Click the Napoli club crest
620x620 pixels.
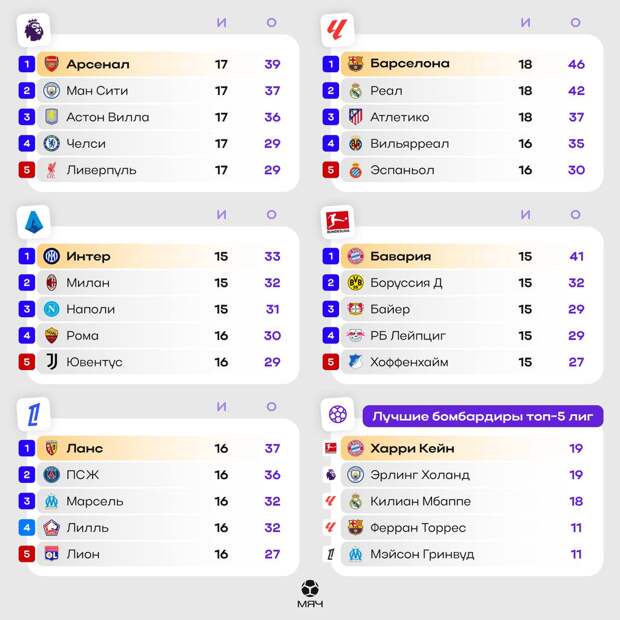coord(51,309)
